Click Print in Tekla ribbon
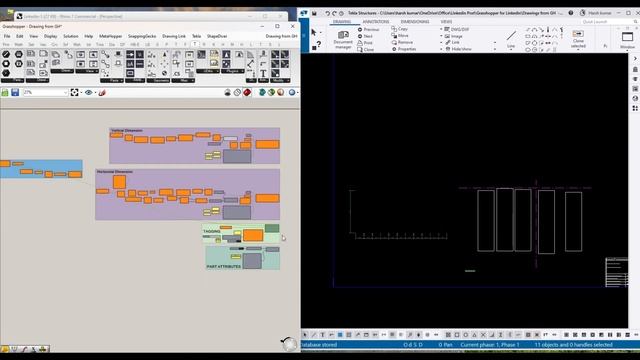 (365, 42)
